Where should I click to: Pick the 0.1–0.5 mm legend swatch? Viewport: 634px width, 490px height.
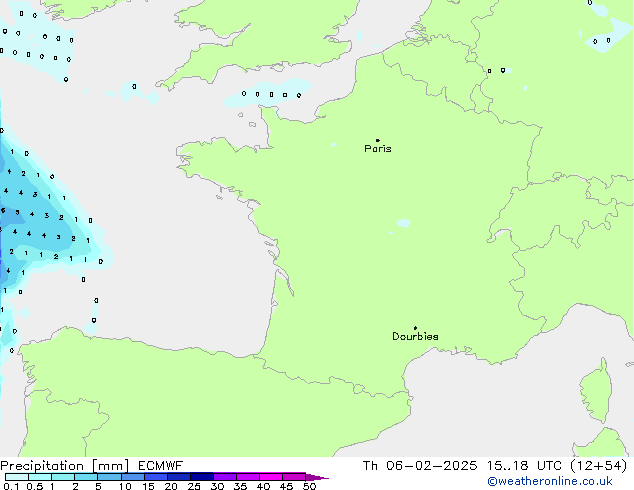point(17,477)
